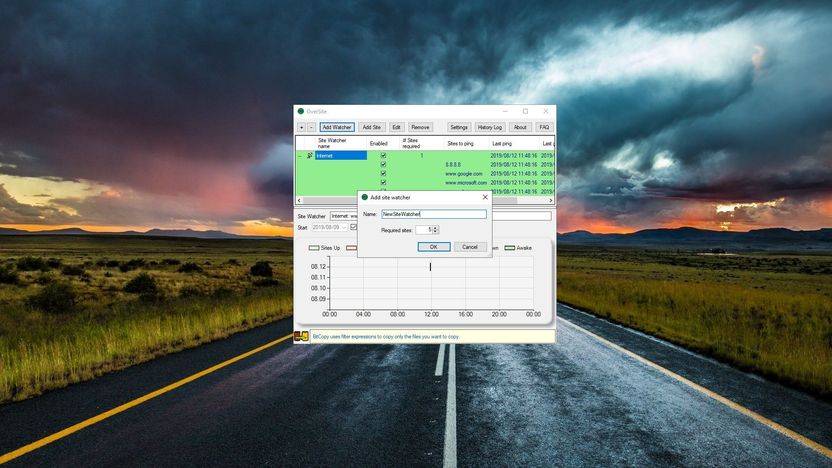Collapse the Internet watcher tree row
Image resolution: width=832 pixels, height=468 pixels.
(x=300, y=156)
